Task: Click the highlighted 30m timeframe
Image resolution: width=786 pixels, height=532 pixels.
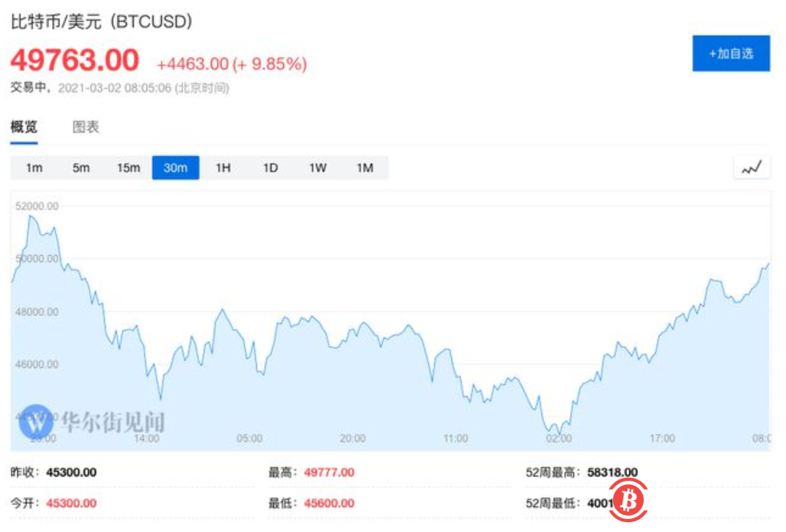Action: pos(176,167)
